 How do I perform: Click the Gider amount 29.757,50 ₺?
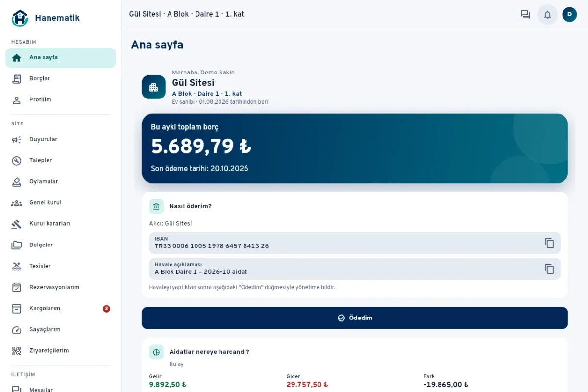point(307,385)
